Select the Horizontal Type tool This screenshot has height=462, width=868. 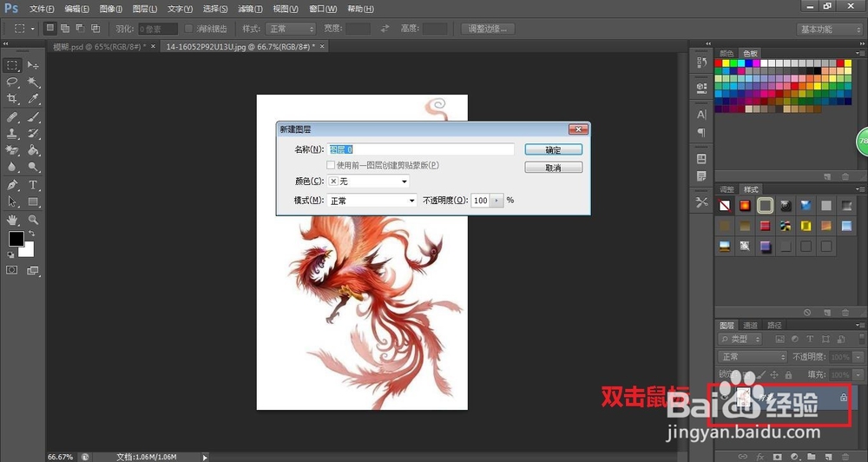click(x=33, y=185)
